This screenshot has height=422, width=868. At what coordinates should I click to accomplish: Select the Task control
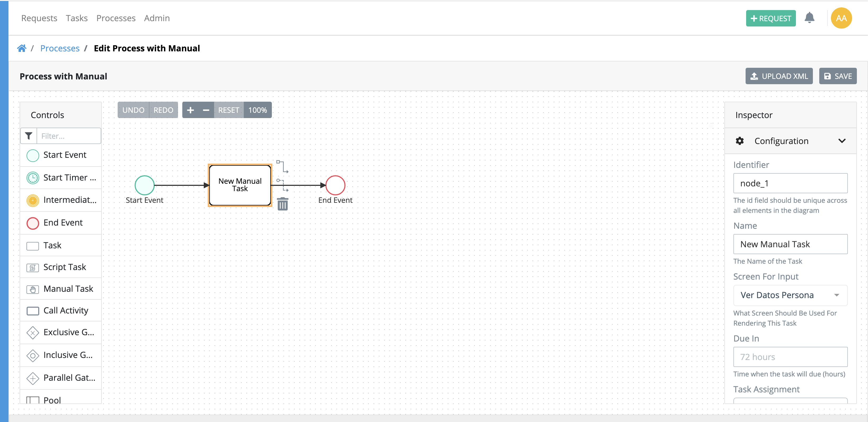point(61,245)
